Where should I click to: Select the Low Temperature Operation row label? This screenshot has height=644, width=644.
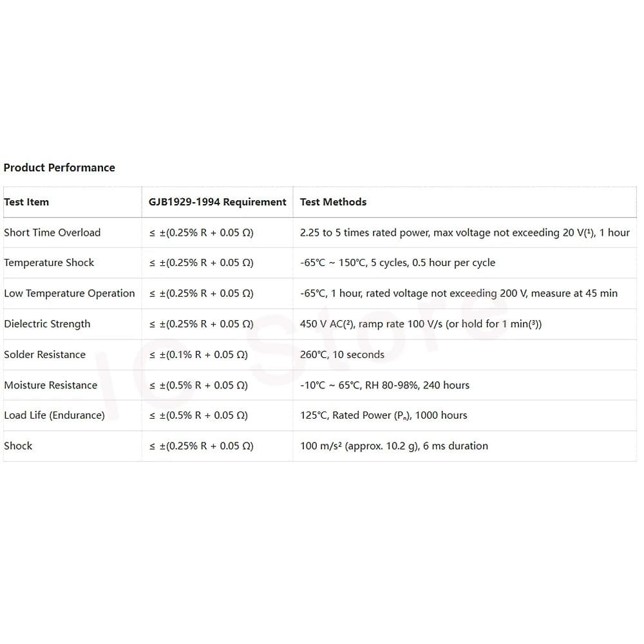pyautogui.click(x=70, y=293)
